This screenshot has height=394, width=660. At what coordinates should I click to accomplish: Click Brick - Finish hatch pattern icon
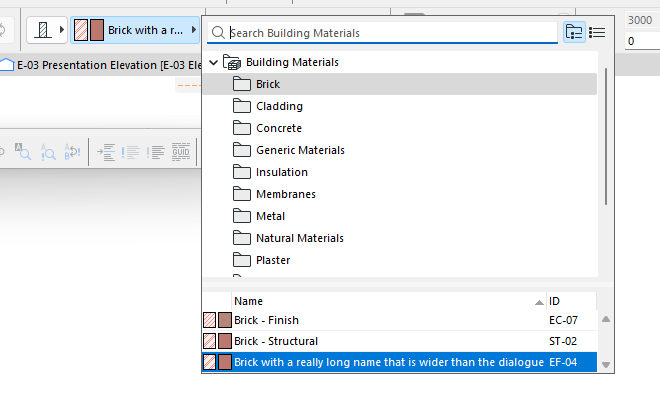click(x=210, y=320)
